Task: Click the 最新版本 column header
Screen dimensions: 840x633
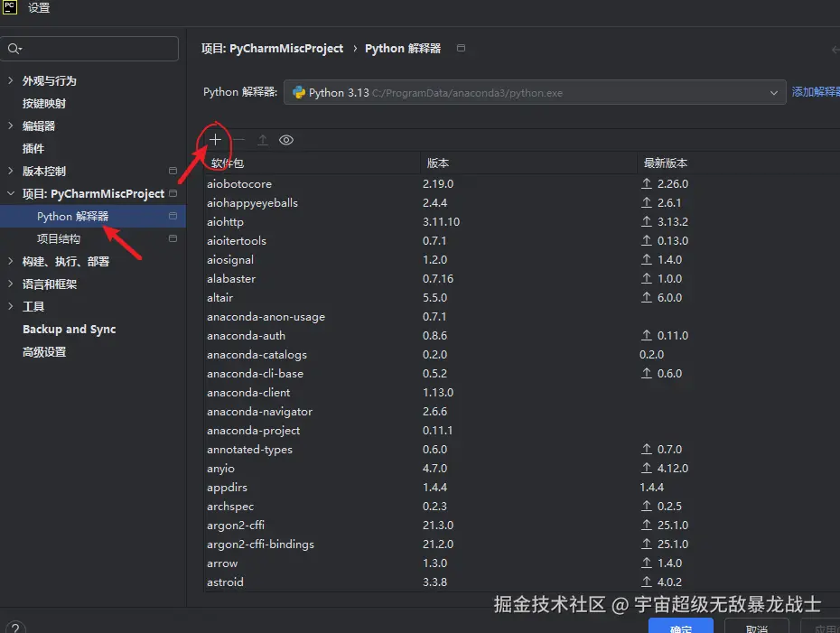Action: click(x=739, y=163)
